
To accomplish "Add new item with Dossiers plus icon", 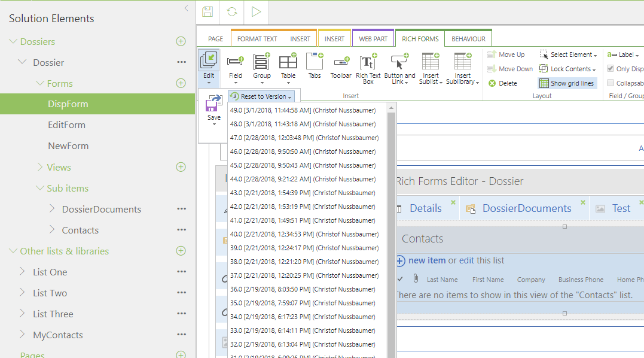I will [181, 41].
